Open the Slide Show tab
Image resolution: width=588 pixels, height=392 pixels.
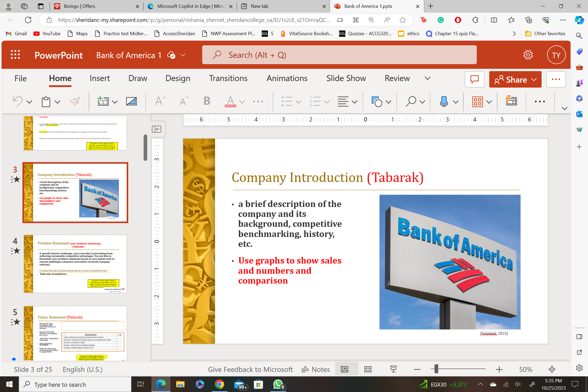pyautogui.click(x=346, y=78)
